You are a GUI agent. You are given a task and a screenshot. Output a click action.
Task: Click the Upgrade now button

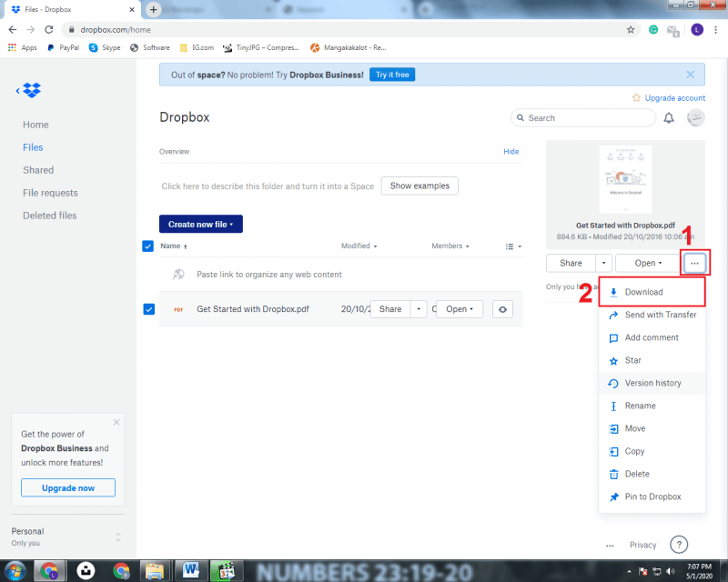pos(68,488)
